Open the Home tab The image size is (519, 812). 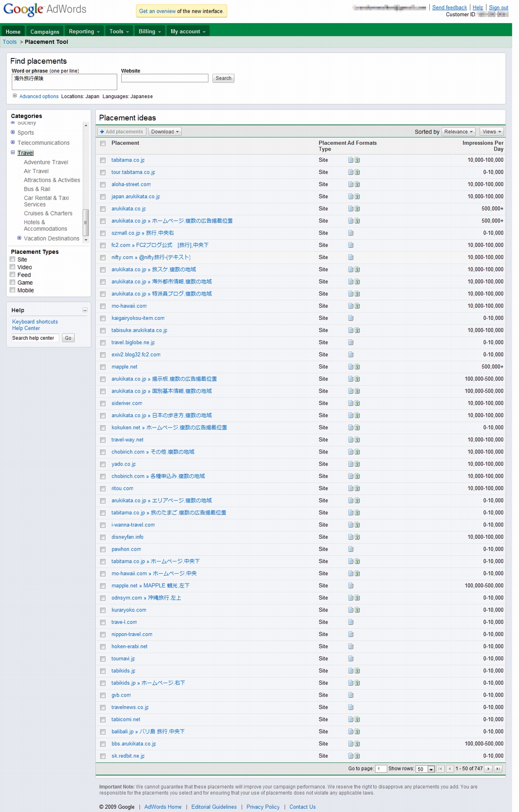pos(13,32)
